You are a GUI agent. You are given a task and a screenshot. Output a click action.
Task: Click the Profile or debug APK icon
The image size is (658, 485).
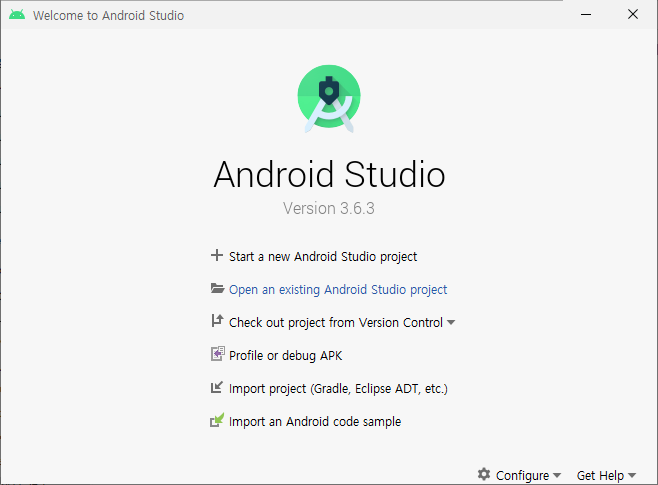[217, 354]
